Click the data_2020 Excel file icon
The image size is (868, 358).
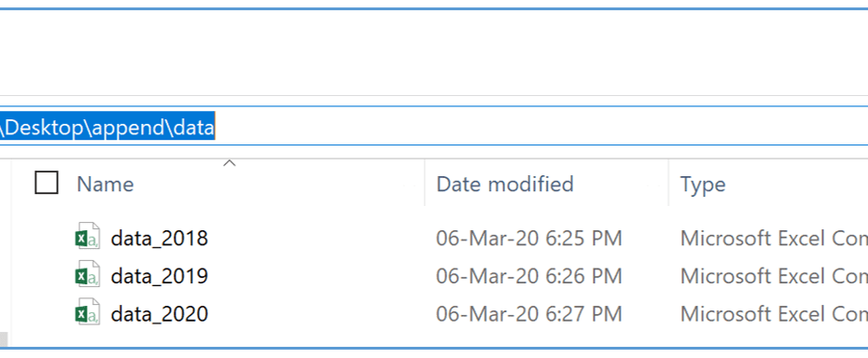coord(88,314)
